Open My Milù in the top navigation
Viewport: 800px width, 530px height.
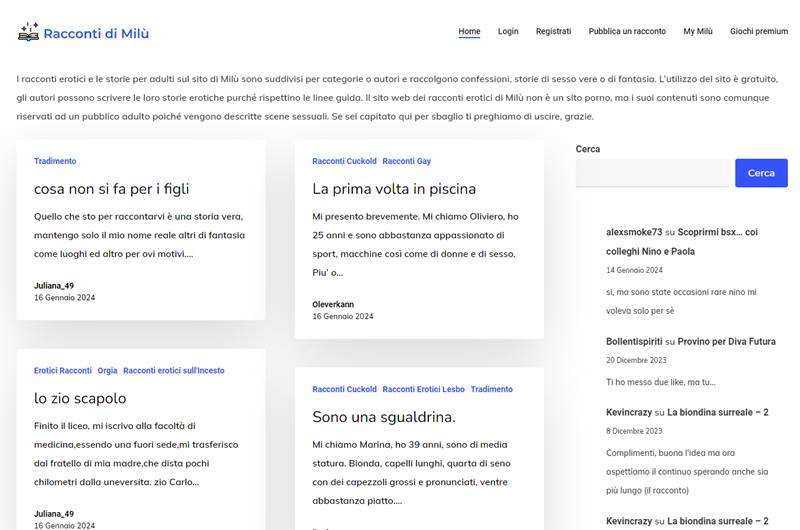(x=697, y=31)
